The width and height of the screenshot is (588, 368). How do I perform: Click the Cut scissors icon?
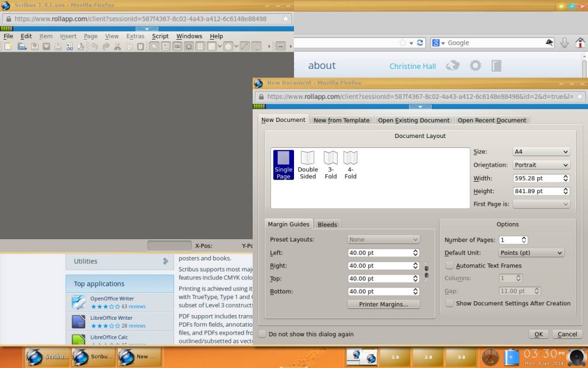(x=117, y=47)
